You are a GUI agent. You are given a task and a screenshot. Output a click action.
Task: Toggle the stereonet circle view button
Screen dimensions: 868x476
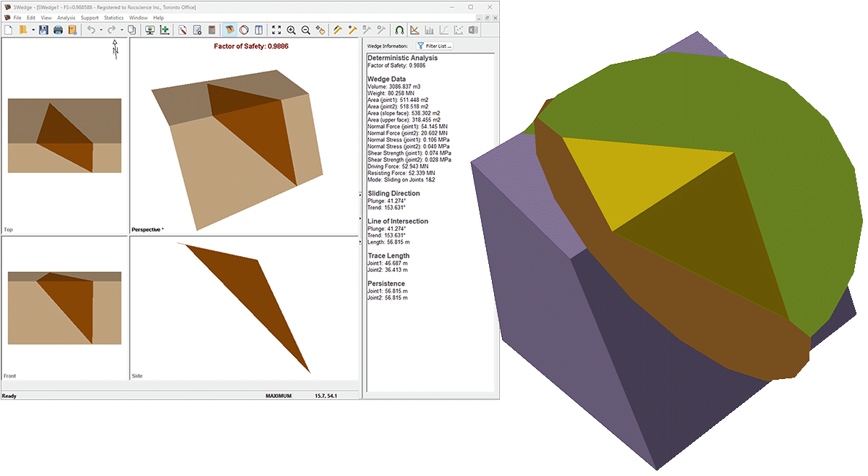point(244,30)
